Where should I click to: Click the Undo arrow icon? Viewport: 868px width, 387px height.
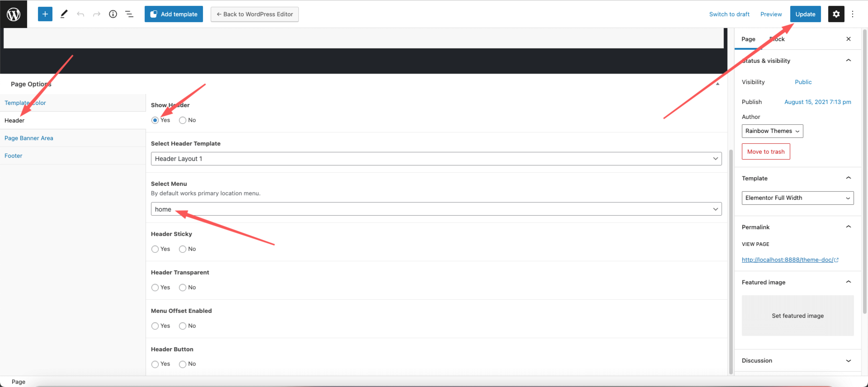click(x=80, y=14)
